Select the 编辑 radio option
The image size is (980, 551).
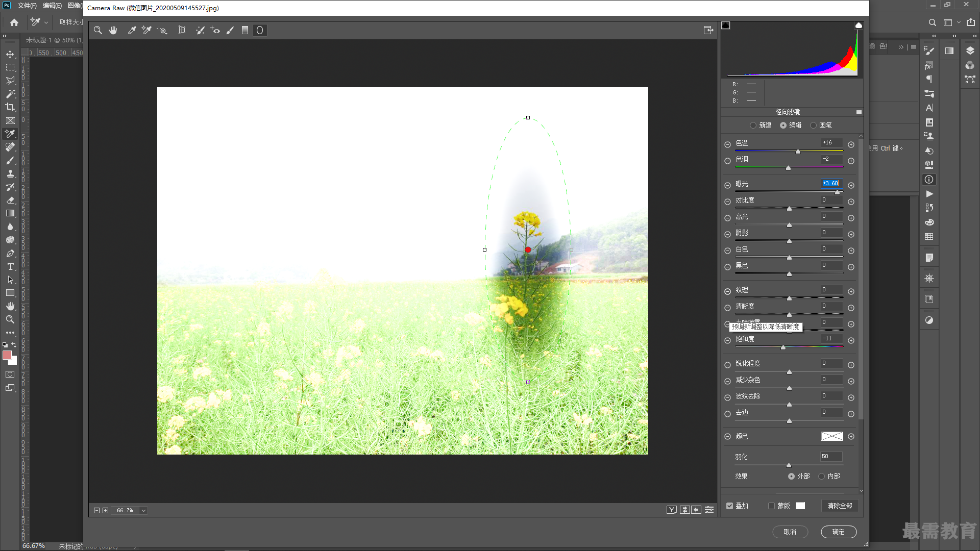coord(783,126)
